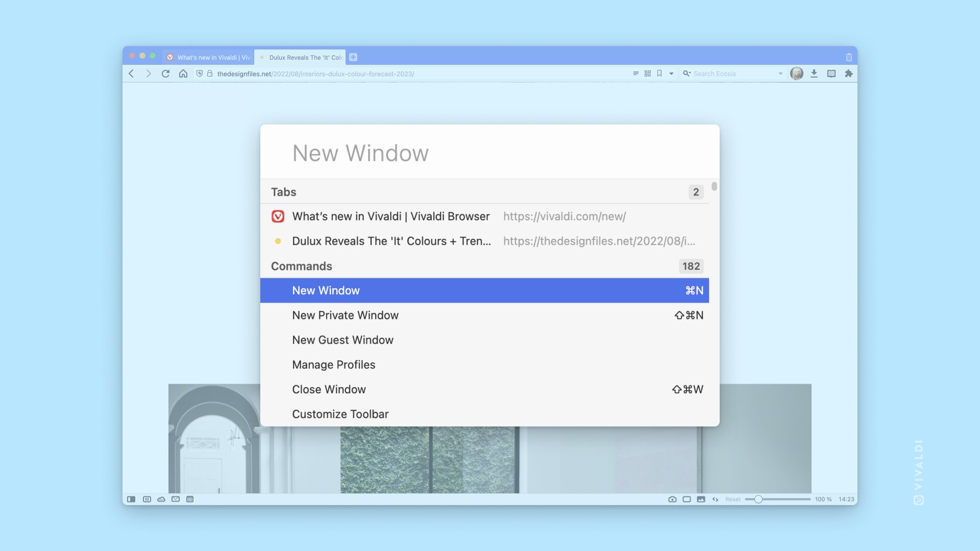Generate QR code for the page

click(648, 73)
